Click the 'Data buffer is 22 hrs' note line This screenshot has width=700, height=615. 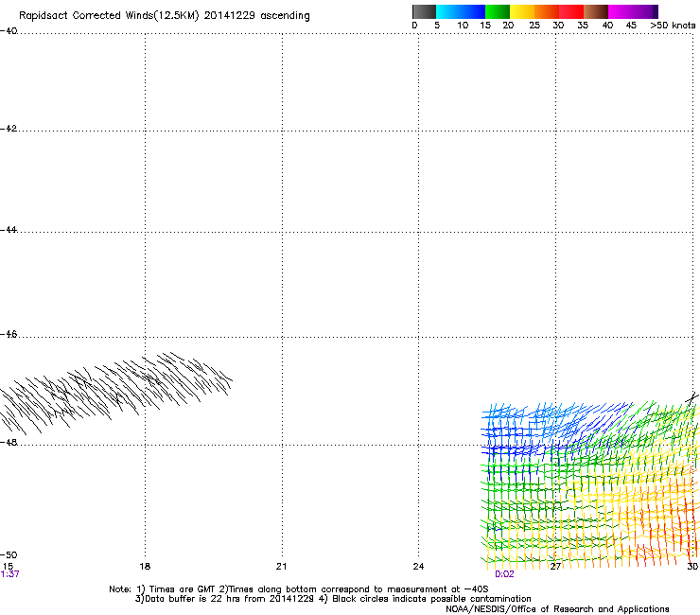[333, 599]
